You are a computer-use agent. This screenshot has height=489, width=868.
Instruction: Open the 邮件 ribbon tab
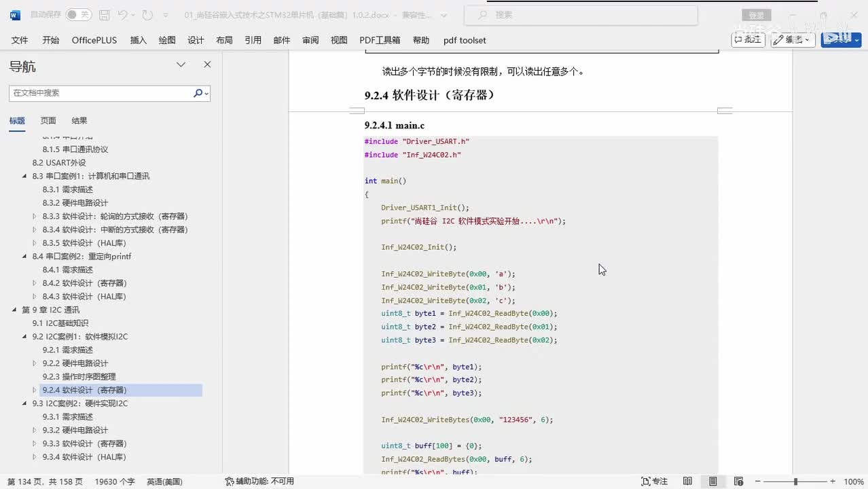282,40
